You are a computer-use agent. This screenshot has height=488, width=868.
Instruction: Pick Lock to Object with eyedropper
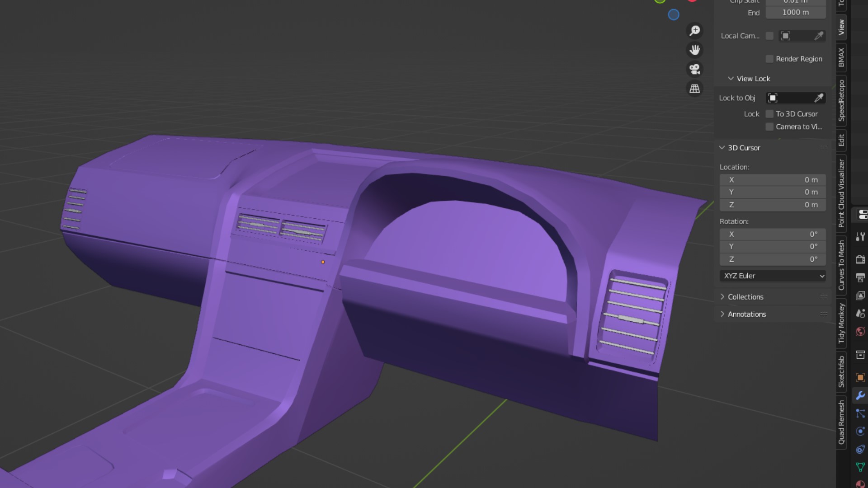coord(819,98)
